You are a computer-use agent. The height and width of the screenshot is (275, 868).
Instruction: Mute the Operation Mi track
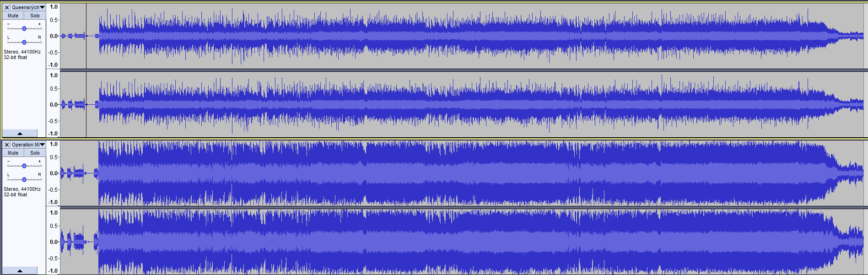pyautogui.click(x=13, y=153)
